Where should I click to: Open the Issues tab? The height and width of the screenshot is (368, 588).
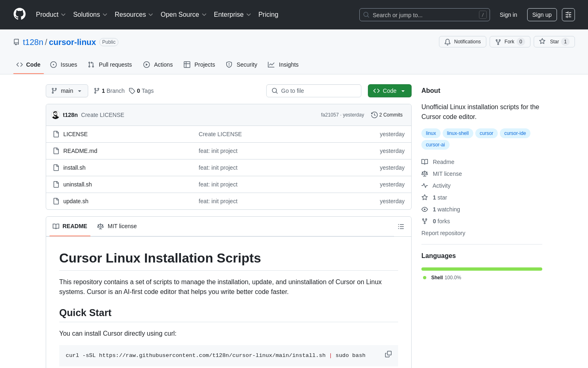pyautogui.click(x=64, y=65)
